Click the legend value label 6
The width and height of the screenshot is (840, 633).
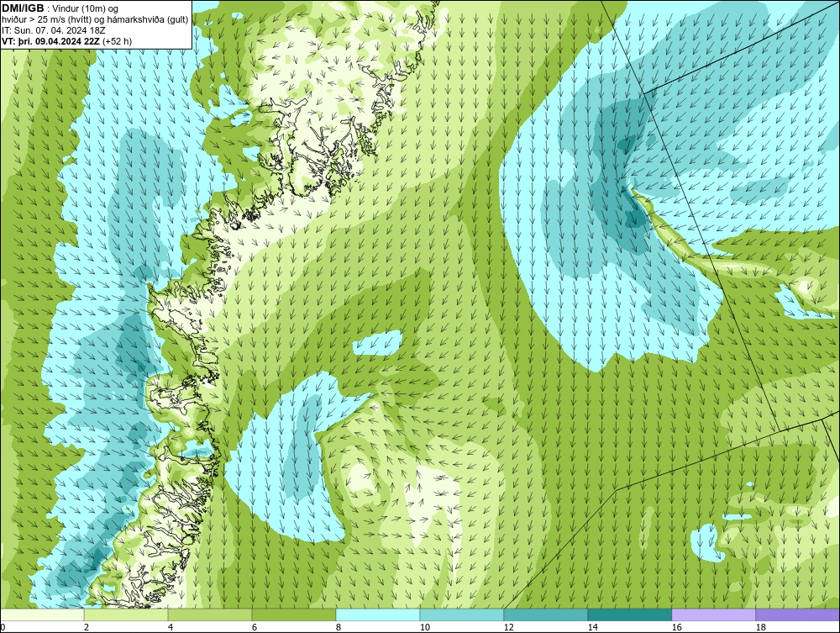[255, 627]
